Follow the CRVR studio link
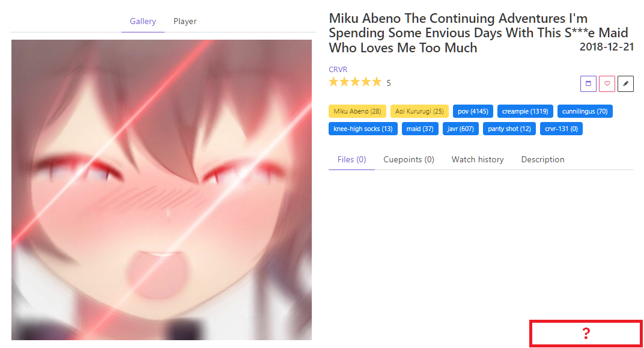Image resolution: width=644 pixels, height=348 pixels. click(x=338, y=70)
